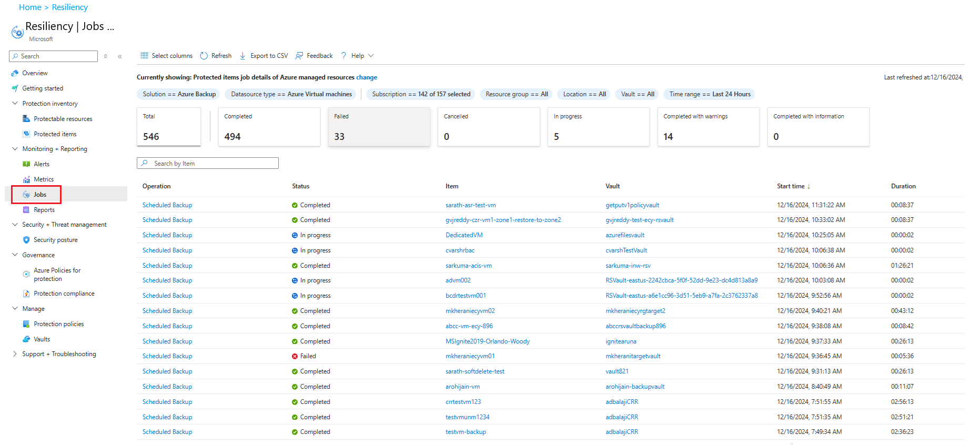Screen dimensions: 980x445
Task: Click the Feedback icon
Action: (299, 56)
